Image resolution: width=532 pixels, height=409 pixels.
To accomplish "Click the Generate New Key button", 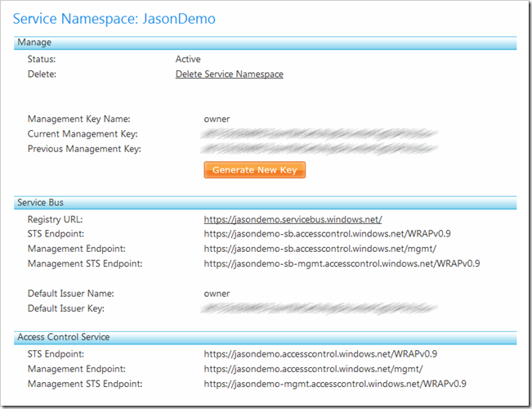I will 255,170.
